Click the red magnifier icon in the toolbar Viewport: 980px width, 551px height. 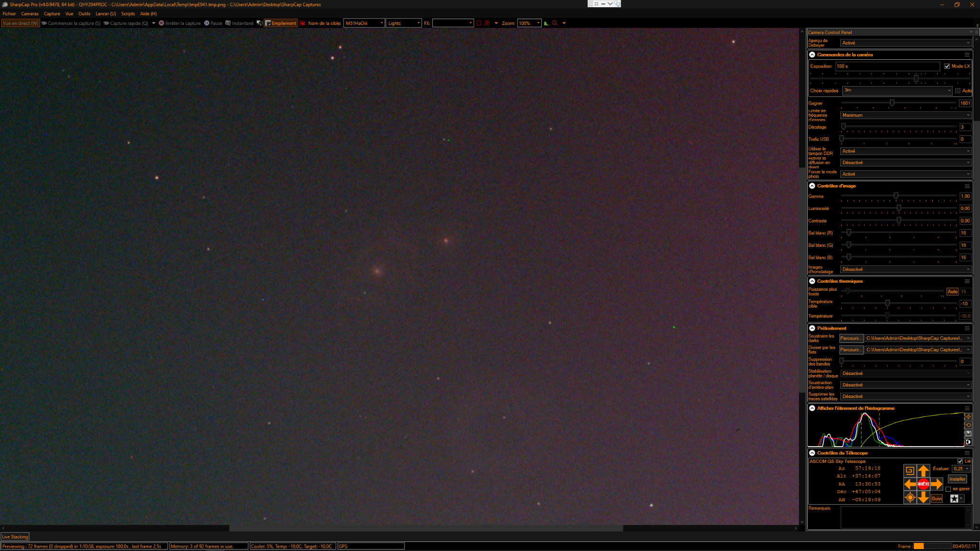point(555,23)
